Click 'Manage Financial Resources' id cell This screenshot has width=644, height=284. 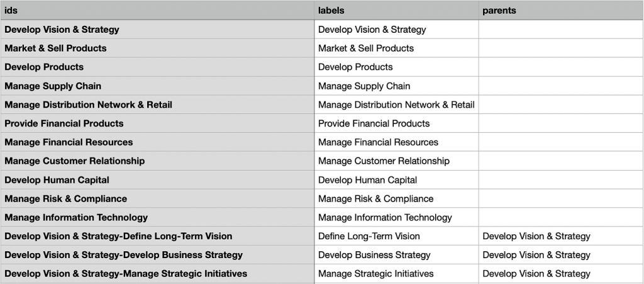click(157, 142)
